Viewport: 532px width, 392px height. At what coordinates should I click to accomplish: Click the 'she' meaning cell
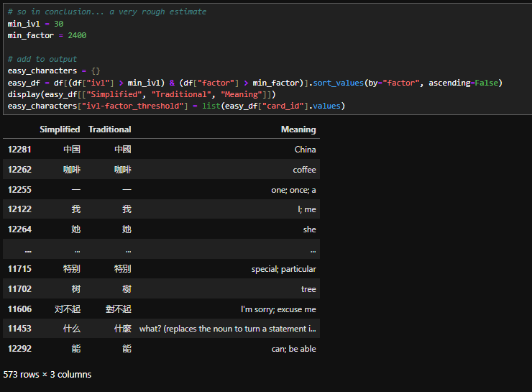(309, 229)
